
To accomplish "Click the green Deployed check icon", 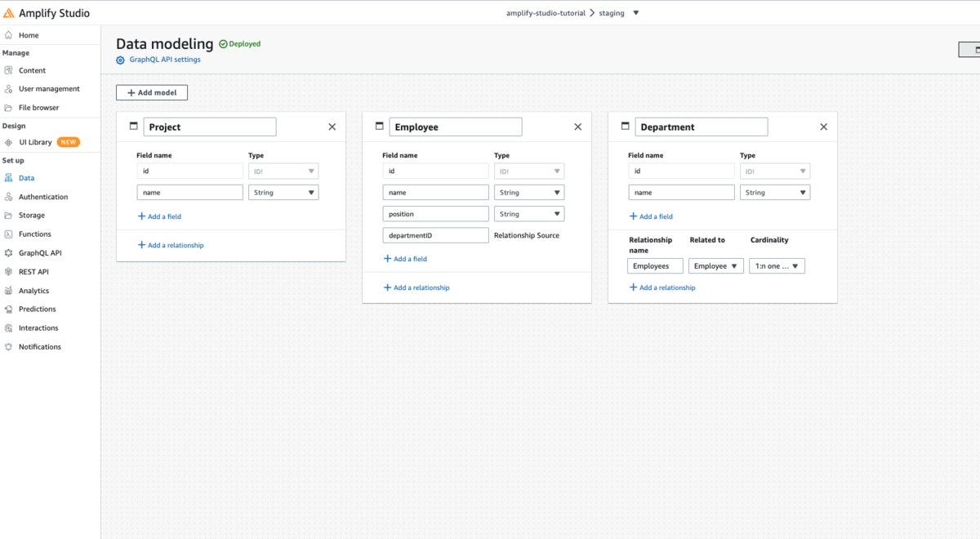I will click(223, 44).
